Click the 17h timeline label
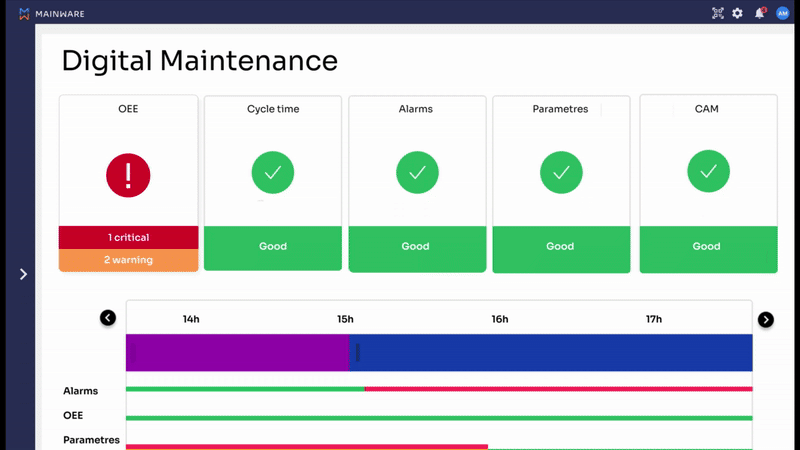This screenshot has height=450, width=800. pyautogui.click(x=654, y=319)
